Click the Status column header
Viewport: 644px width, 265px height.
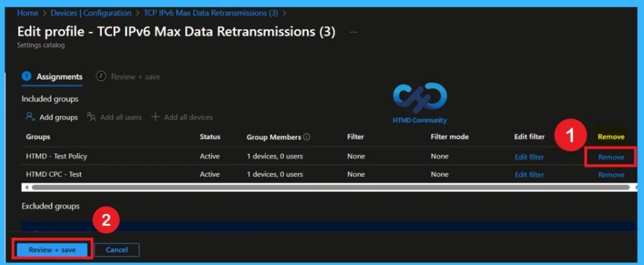pos(210,137)
